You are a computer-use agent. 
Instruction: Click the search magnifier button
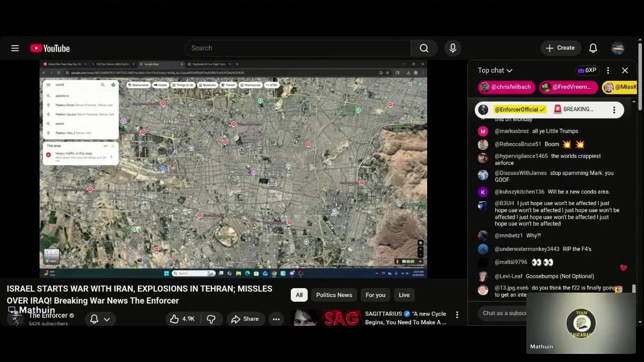point(424,48)
